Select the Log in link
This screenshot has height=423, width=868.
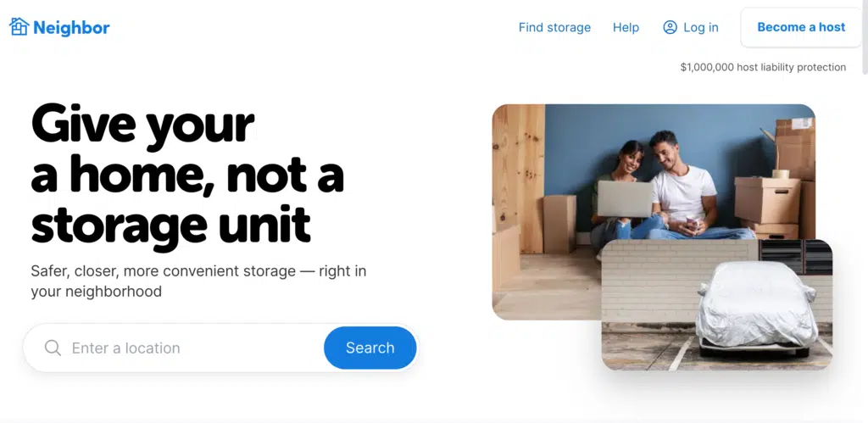700,27
